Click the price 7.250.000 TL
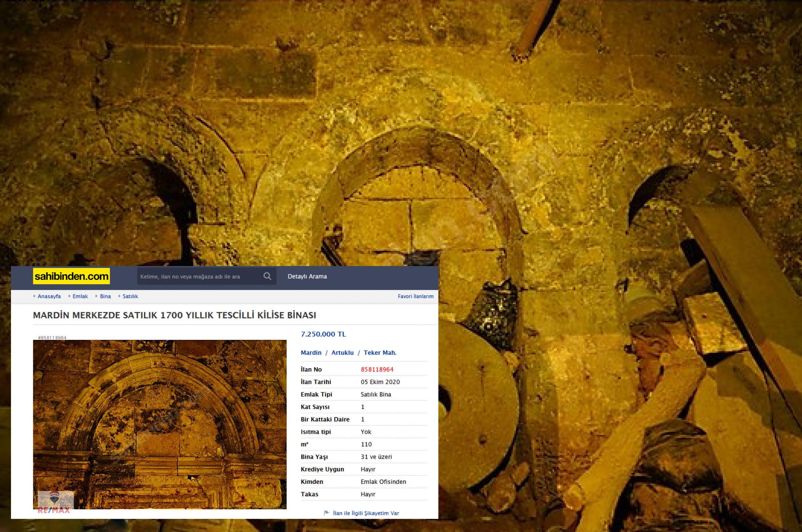 point(323,334)
